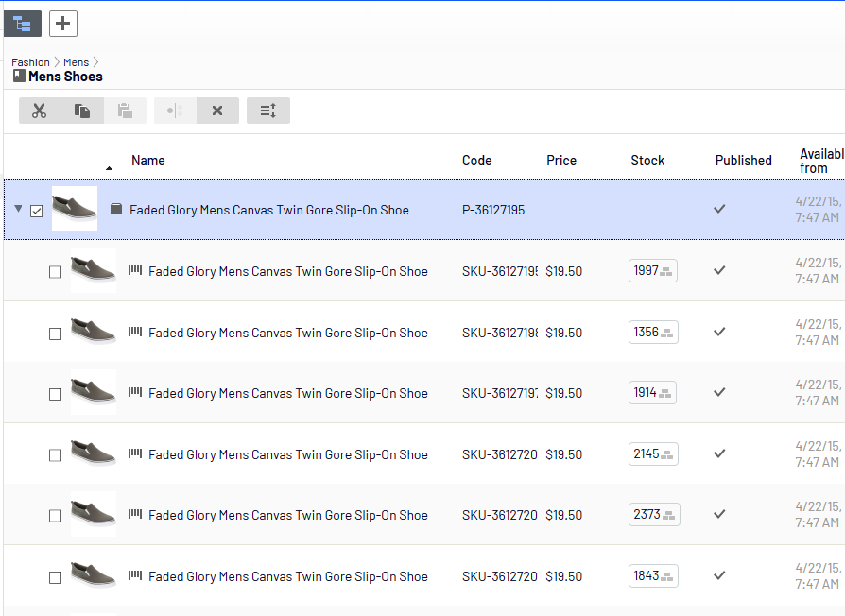Image resolution: width=845 pixels, height=616 pixels.
Task: Click variant name in stock 1356 row
Action: tap(288, 333)
